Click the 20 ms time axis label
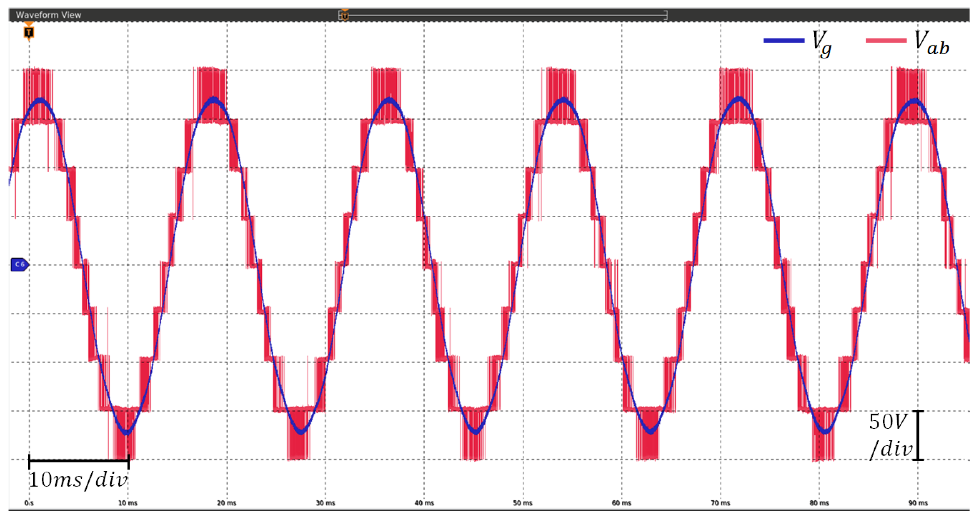The image size is (980, 524). point(227,503)
